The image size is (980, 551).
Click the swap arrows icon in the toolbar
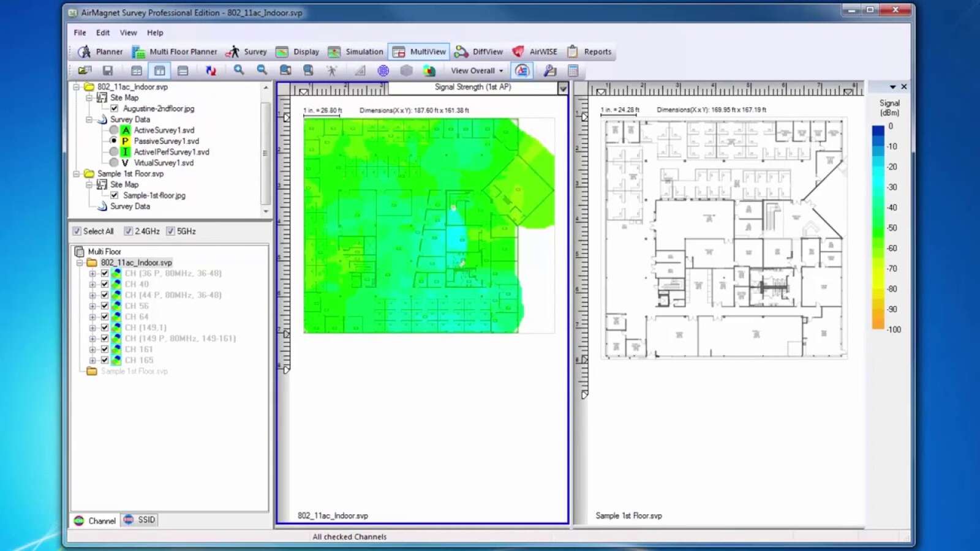tap(211, 70)
